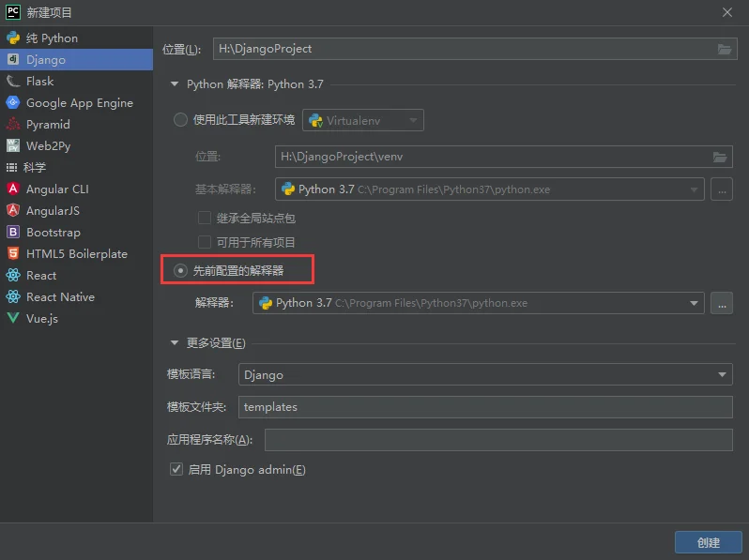Click the 应用程序名称(A) input field
Image resolution: width=749 pixels, height=560 pixels.
(498, 440)
